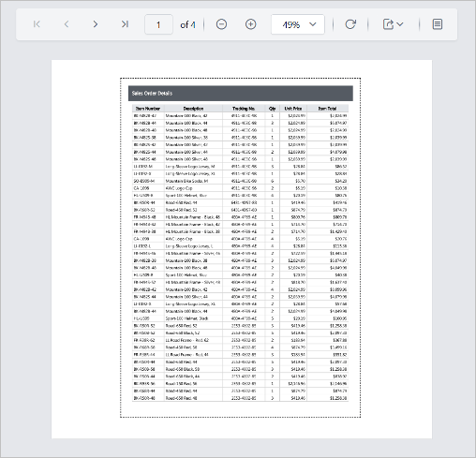Click the current page number field
Screen dimensions: 476x458
158,24
